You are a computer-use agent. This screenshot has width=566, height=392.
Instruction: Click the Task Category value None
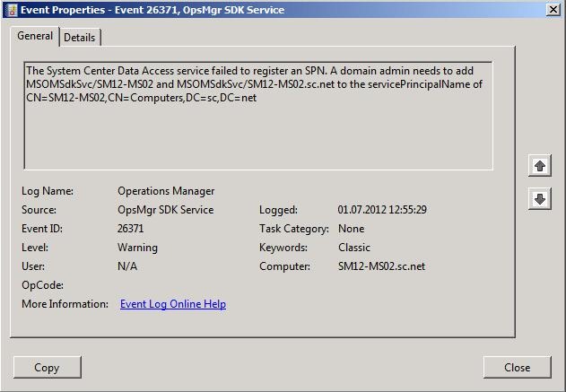pyautogui.click(x=351, y=229)
